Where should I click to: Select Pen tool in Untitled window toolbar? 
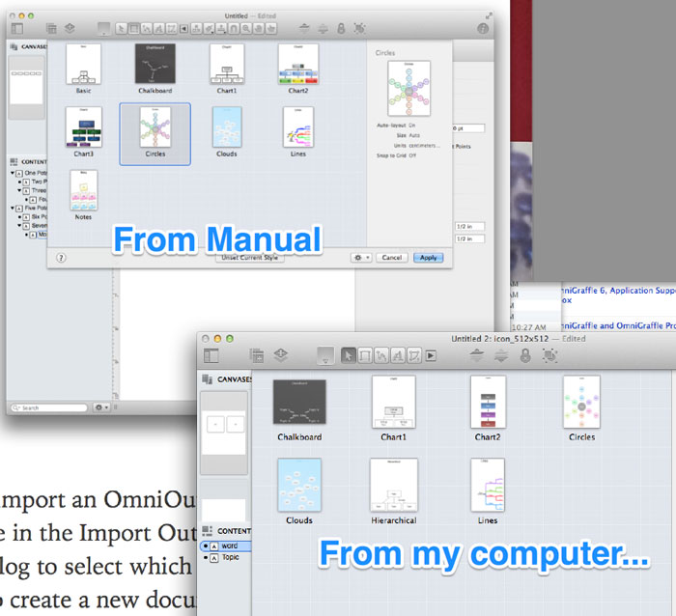click(172, 28)
